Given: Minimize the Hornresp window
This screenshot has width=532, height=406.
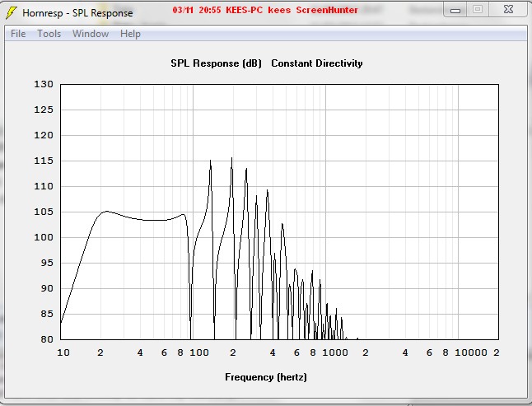Looking at the screenshot, I should pos(455,10).
